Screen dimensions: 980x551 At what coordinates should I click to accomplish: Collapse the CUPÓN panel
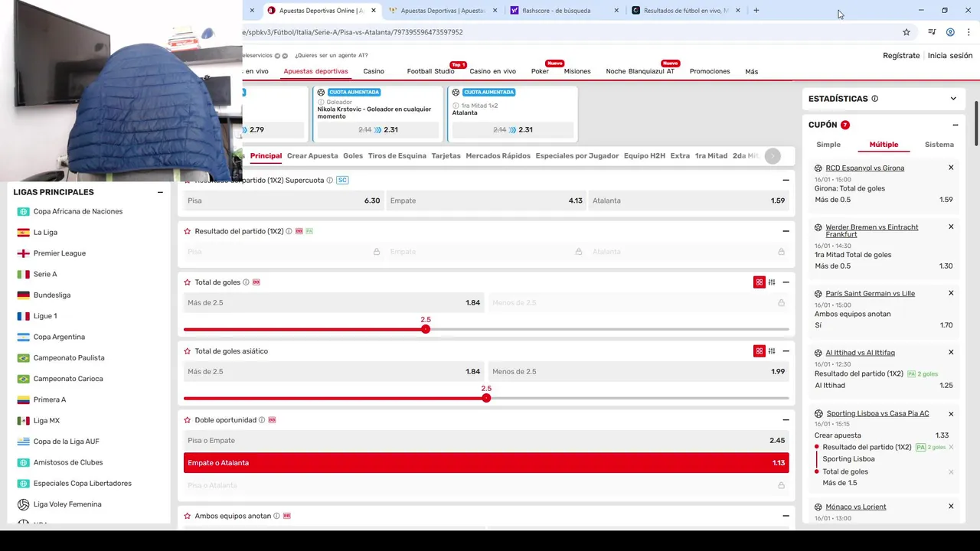click(x=955, y=125)
